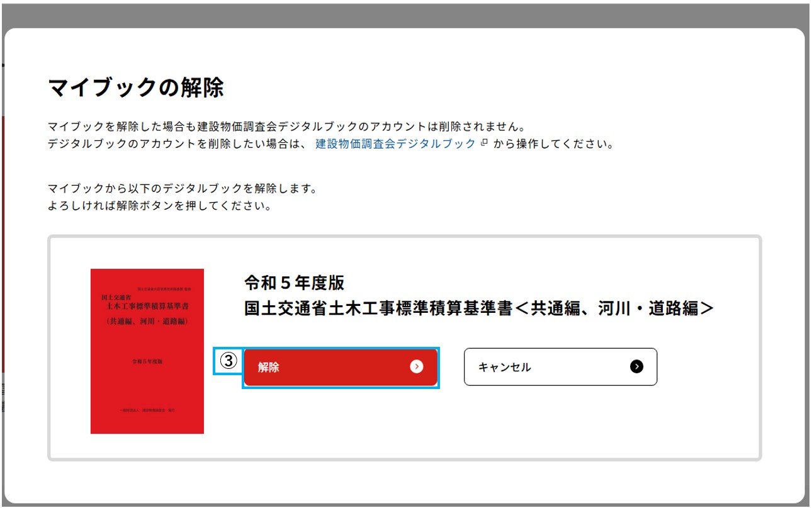Click the キャンセル button
Viewport: 812px width, 508px height.
tap(560, 367)
